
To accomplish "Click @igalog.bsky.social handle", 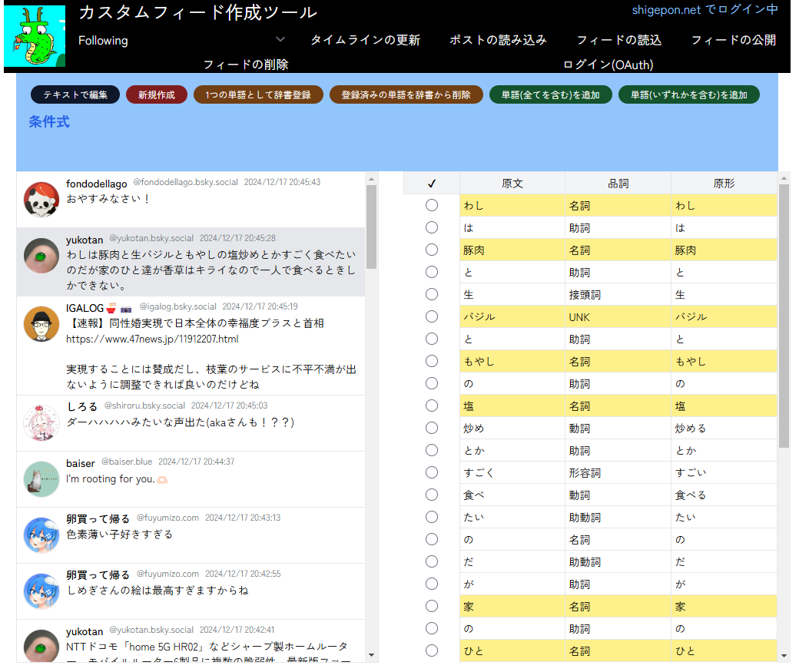I will [177, 306].
